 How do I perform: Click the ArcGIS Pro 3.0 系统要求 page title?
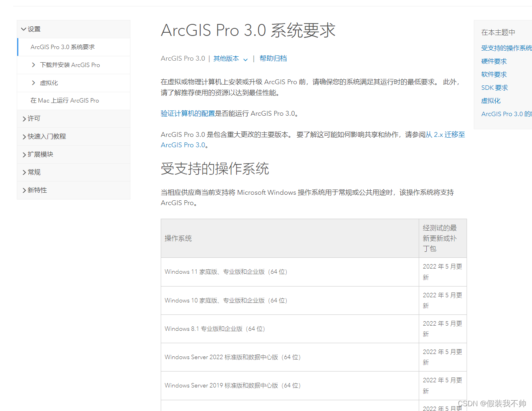point(248,30)
